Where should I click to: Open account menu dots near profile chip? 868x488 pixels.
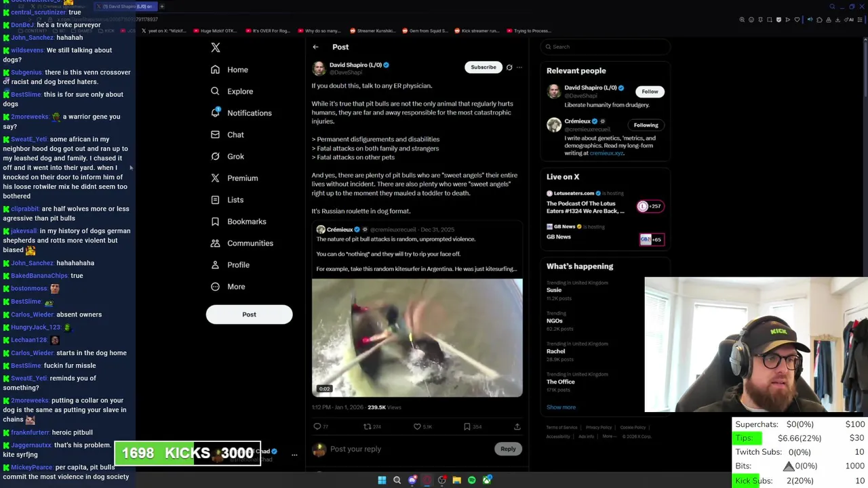[294, 455]
